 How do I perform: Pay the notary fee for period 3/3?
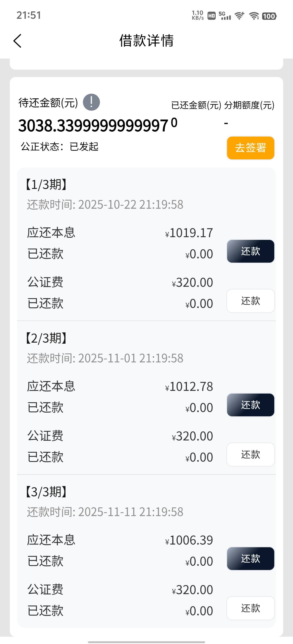coord(250,608)
